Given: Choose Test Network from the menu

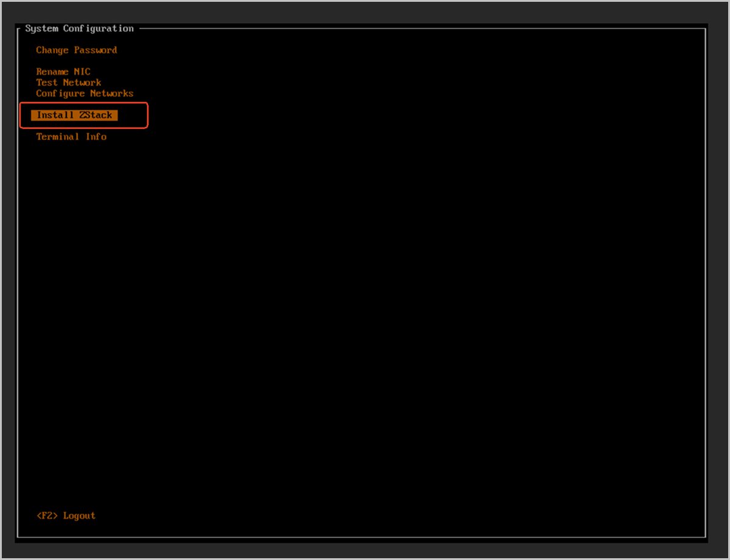Looking at the screenshot, I should pyautogui.click(x=69, y=83).
